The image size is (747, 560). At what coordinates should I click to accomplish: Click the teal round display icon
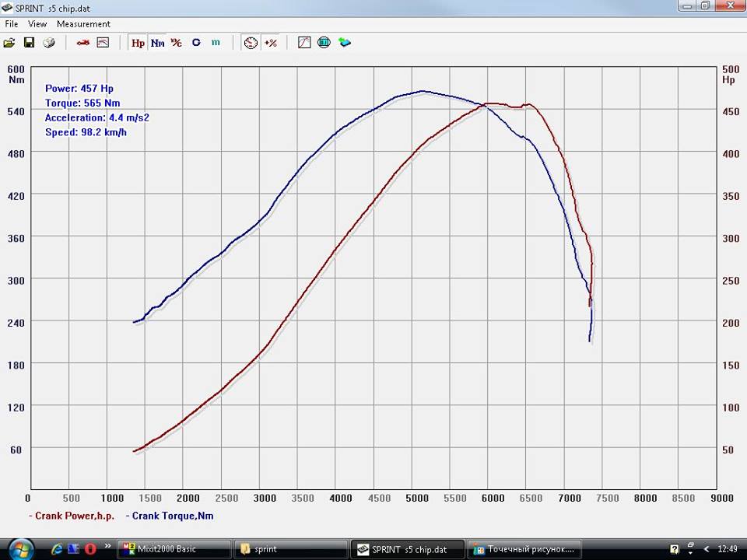pyautogui.click(x=324, y=43)
